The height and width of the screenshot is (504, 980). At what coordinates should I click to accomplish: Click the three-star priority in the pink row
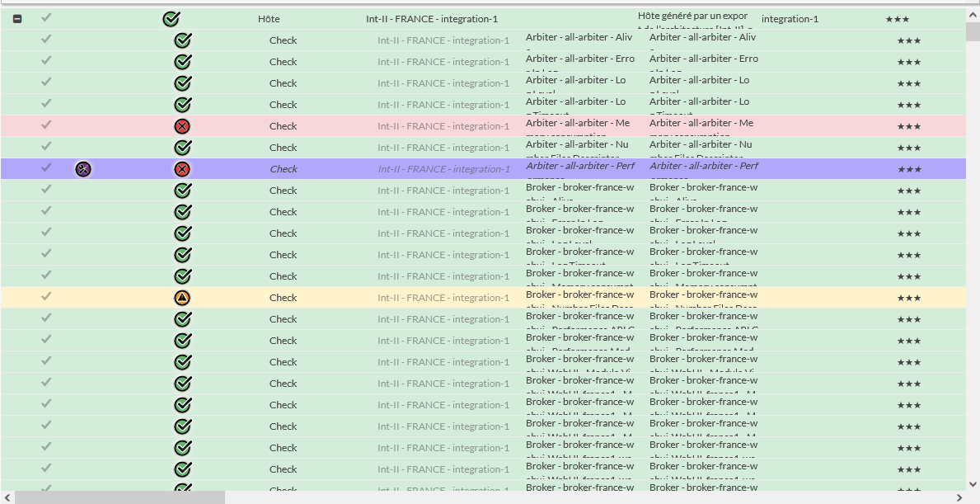point(908,126)
